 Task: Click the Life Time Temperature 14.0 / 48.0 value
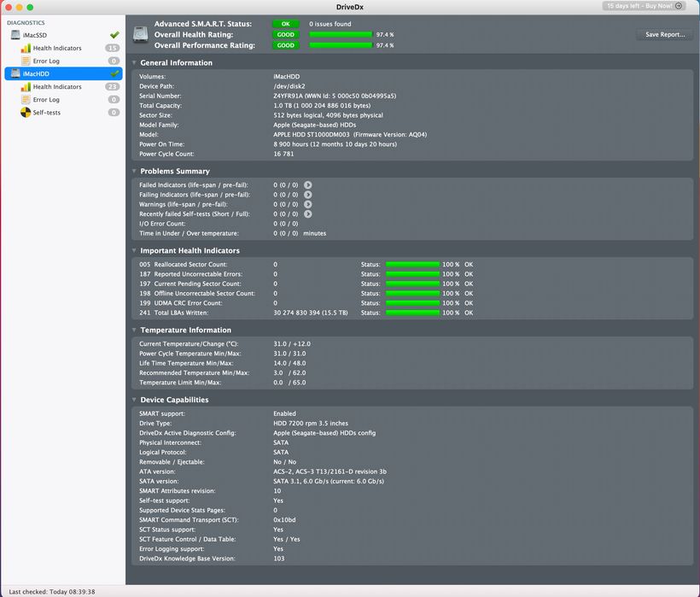(289, 364)
